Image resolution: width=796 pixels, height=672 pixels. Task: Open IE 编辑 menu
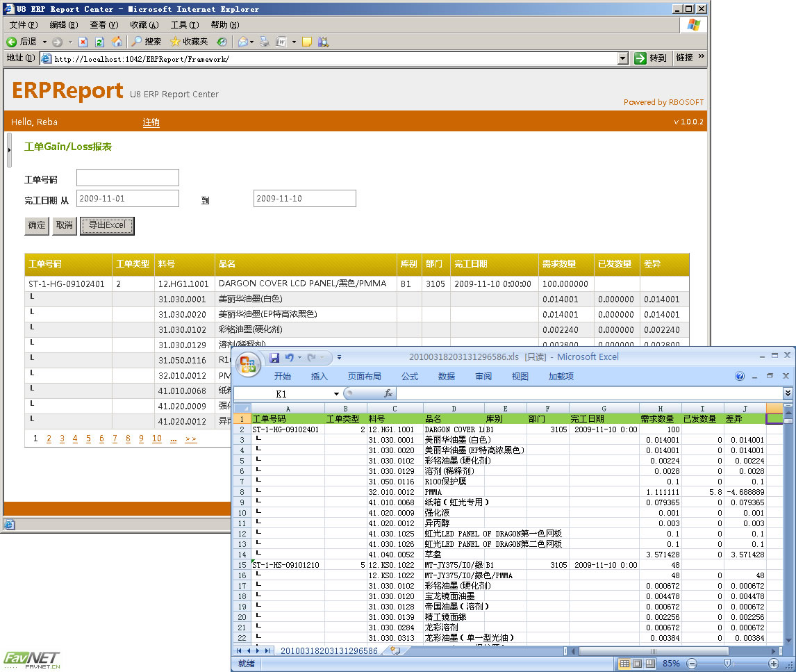point(63,25)
